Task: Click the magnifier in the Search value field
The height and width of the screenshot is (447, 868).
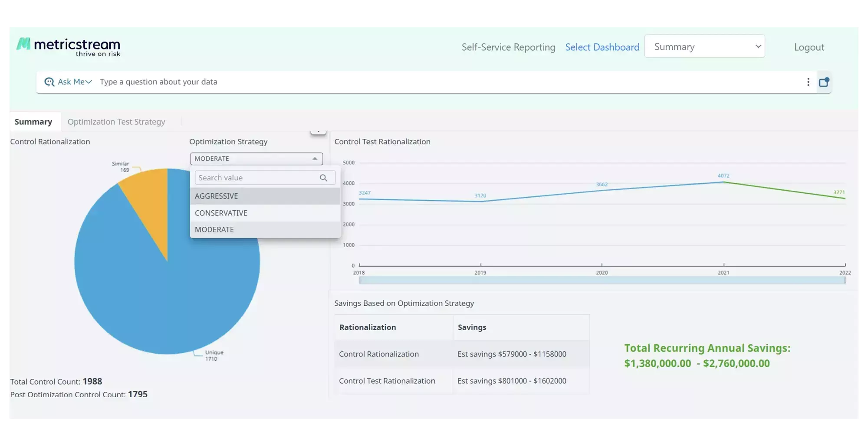Action: pos(323,177)
